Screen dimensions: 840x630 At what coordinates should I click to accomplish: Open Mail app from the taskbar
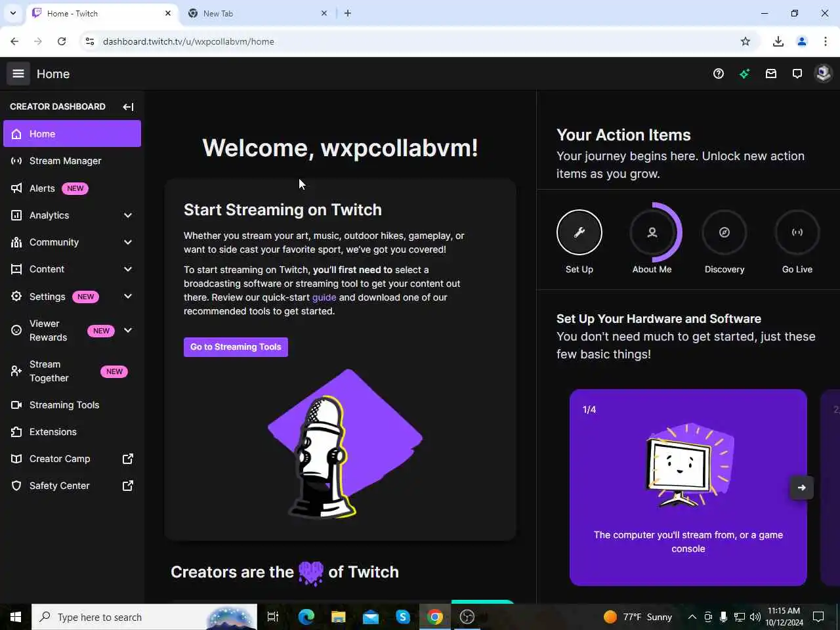pos(371,617)
